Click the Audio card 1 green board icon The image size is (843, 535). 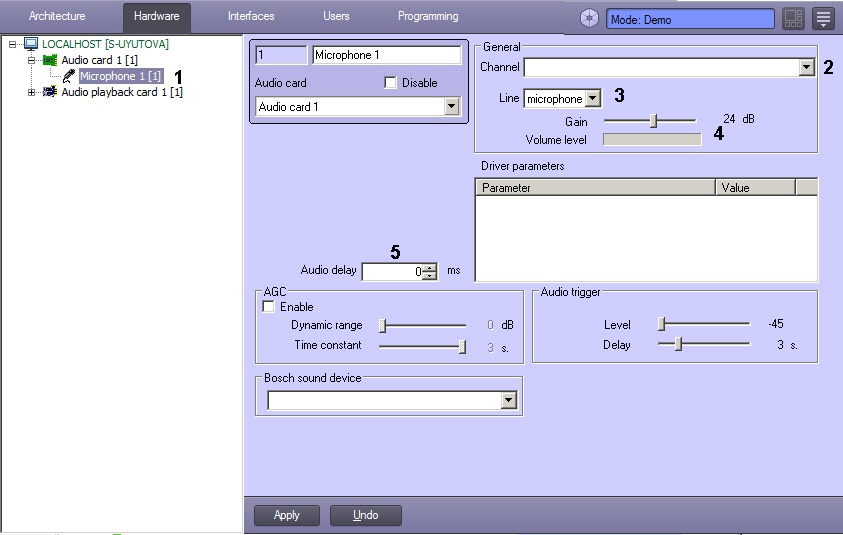tap(50, 60)
